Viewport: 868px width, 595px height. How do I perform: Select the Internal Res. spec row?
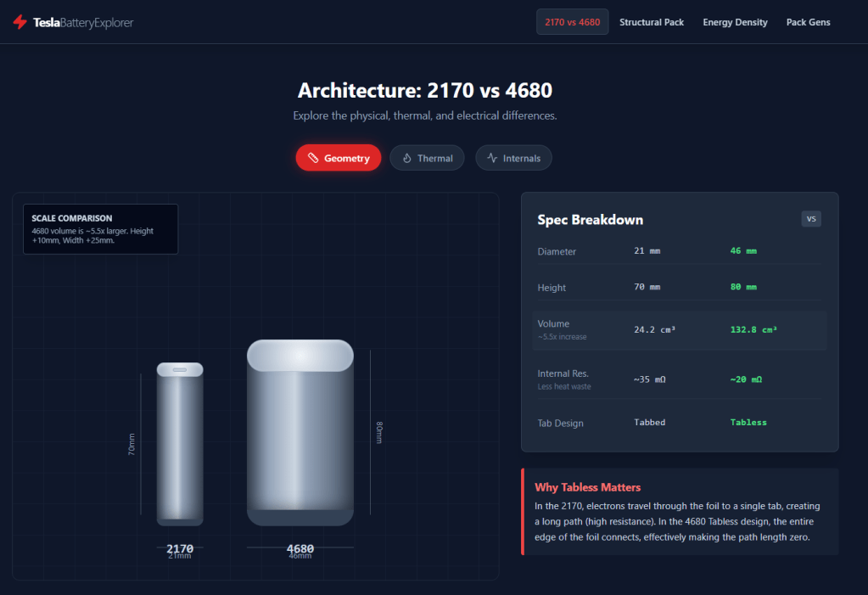(679, 379)
